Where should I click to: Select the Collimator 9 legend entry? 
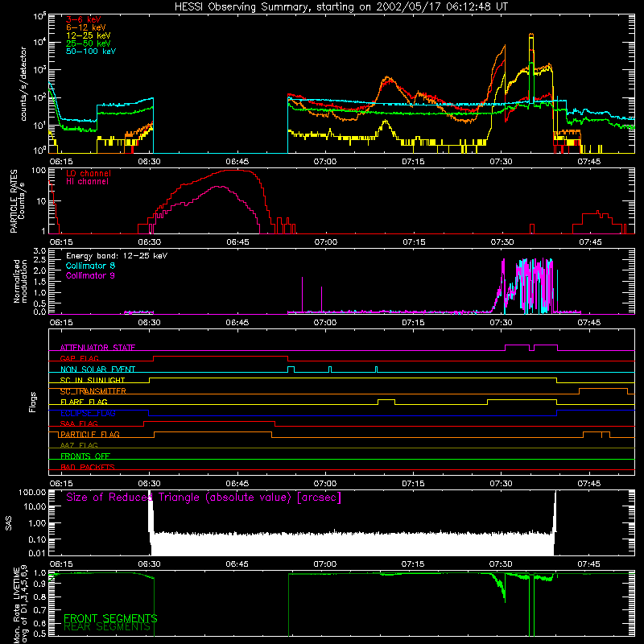coord(90,275)
